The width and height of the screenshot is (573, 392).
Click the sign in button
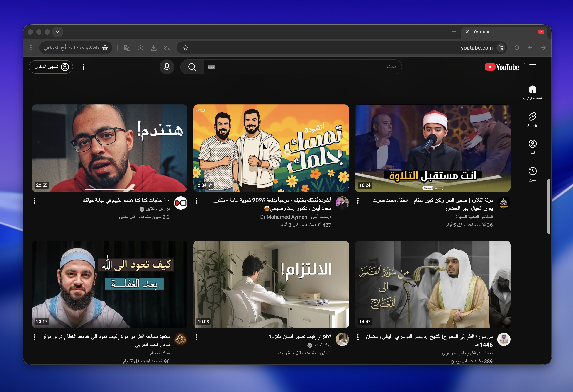[51, 67]
